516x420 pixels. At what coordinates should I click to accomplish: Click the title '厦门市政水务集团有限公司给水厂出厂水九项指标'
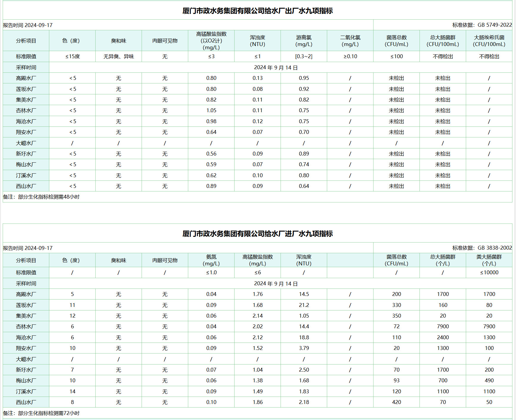[257, 11]
